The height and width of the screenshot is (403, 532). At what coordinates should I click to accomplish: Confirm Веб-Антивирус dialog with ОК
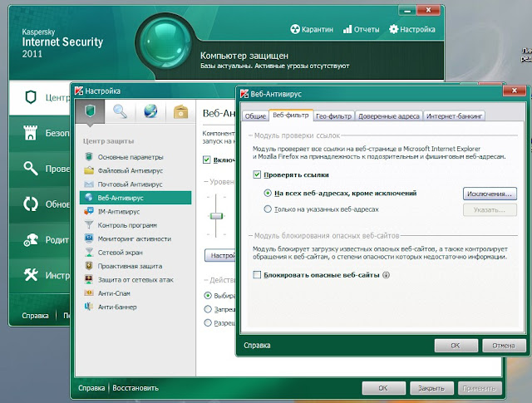(x=456, y=346)
